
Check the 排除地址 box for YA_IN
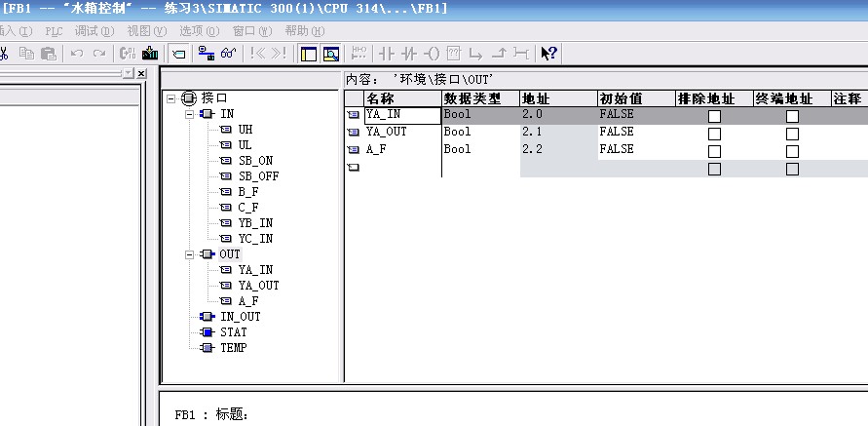point(714,116)
